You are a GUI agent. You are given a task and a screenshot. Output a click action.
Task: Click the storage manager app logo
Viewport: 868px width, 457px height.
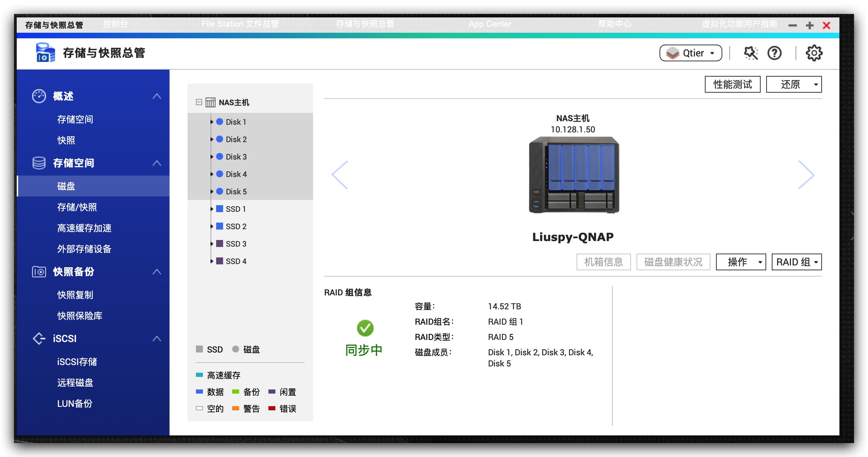pos(45,53)
